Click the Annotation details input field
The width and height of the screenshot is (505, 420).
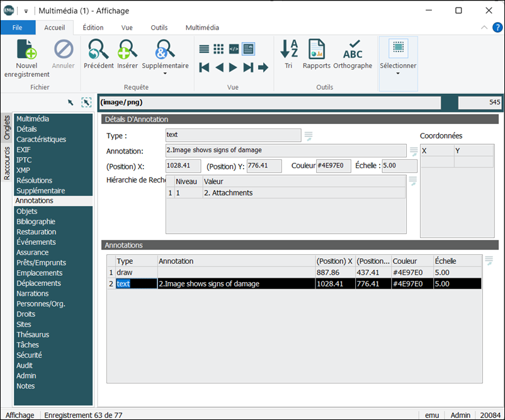(286, 150)
